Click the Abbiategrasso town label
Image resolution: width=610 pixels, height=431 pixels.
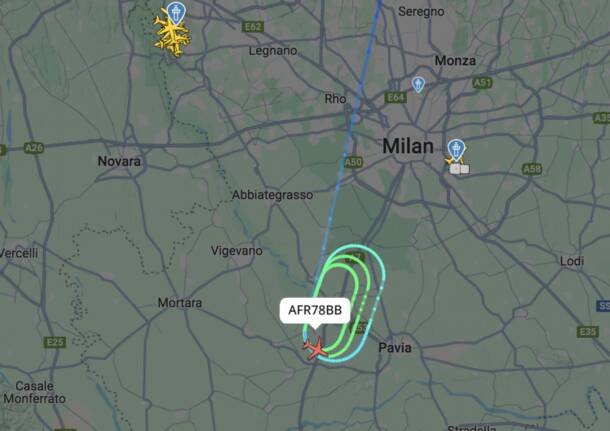[x=272, y=195]
